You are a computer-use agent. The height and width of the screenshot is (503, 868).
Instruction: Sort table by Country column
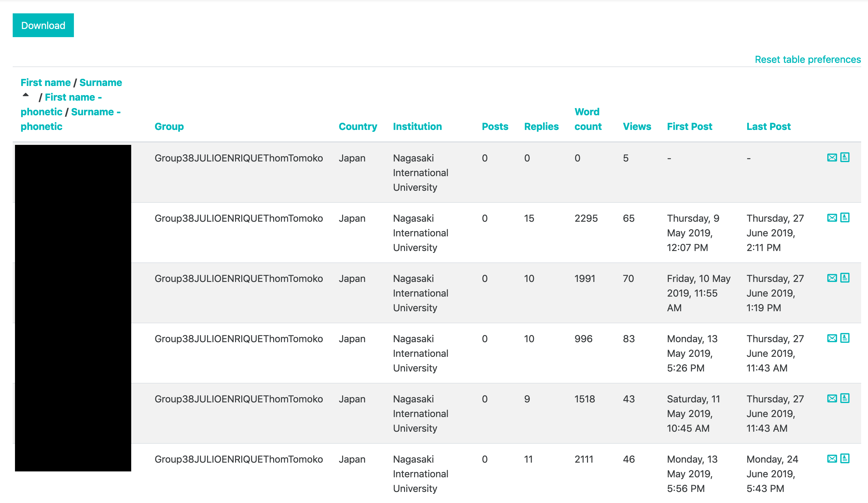tap(358, 126)
